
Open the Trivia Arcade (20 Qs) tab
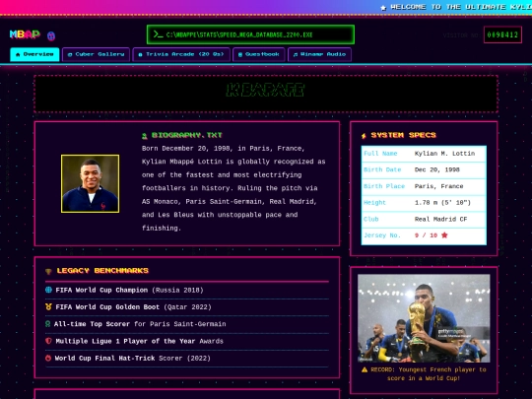pyautogui.click(x=181, y=54)
